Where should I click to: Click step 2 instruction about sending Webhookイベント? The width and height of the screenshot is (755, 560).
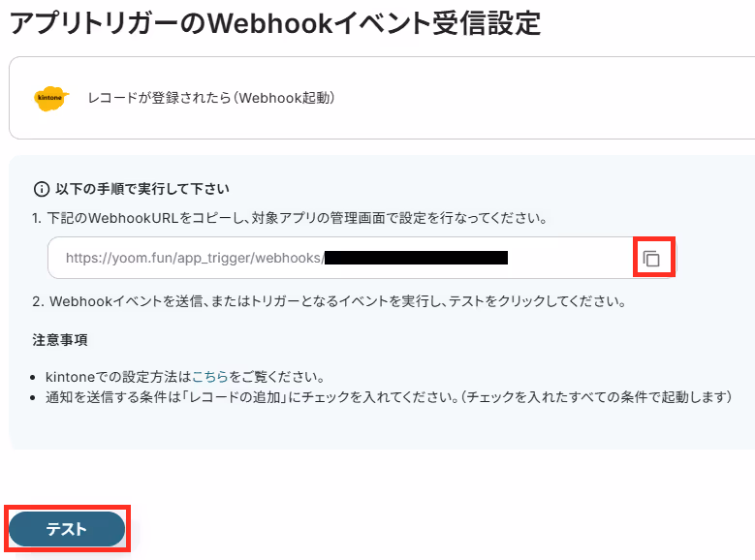click(330, 301)
